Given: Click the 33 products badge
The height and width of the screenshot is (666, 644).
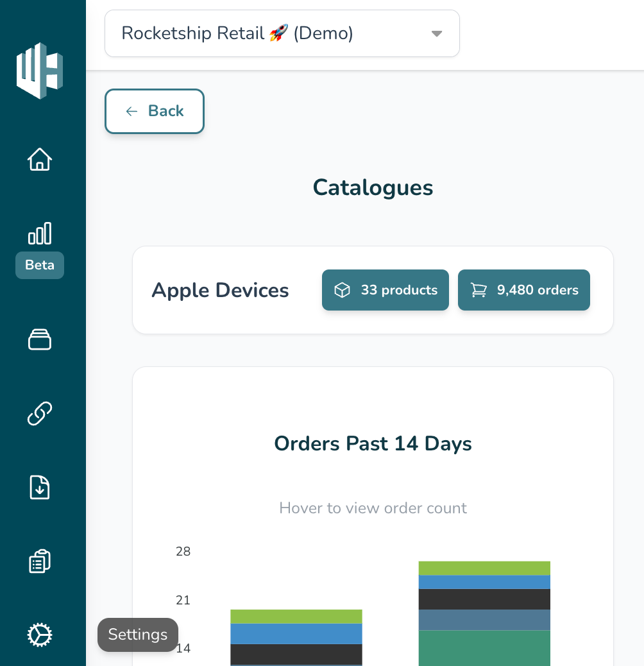Looking at the screenshot, I should [386, 289].
